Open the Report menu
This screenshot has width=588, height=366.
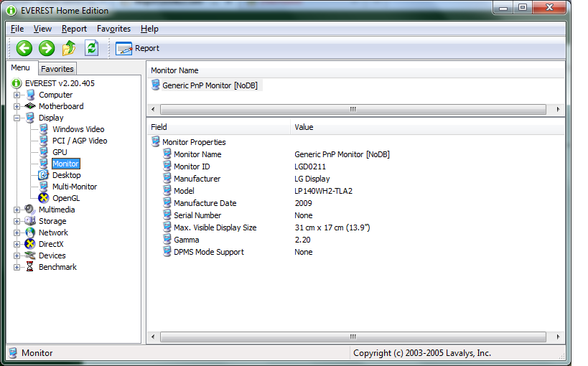point(74,29)
